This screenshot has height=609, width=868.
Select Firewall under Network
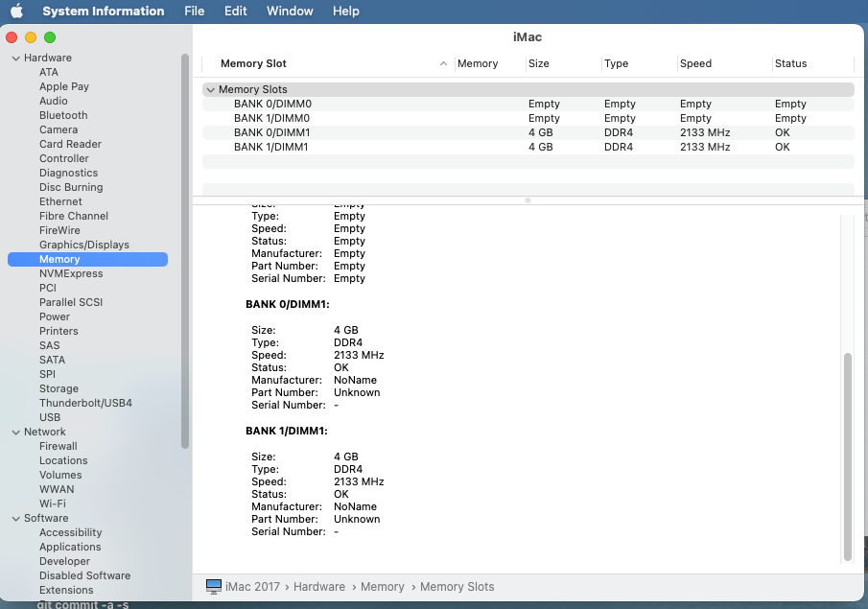tap(59, 447)
